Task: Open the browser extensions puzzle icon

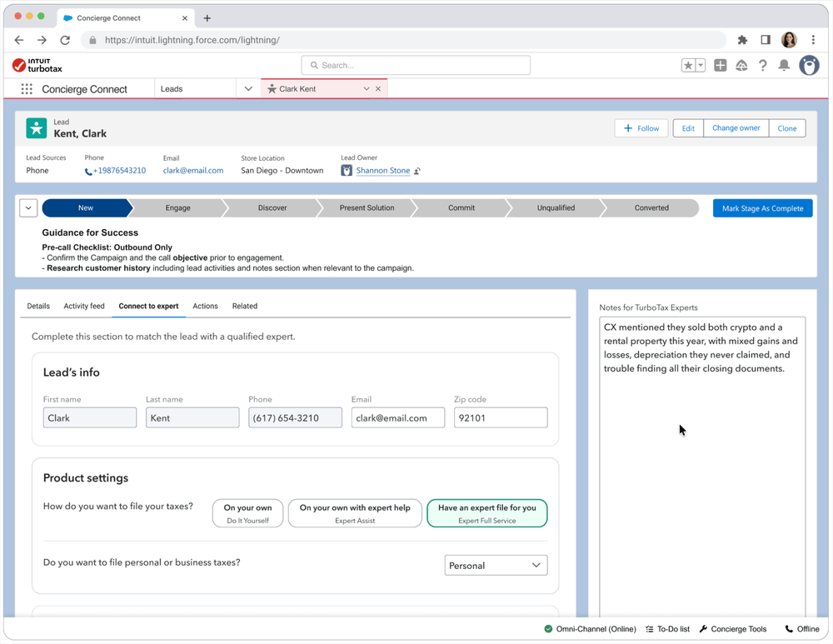Action: tap(742, 40)
